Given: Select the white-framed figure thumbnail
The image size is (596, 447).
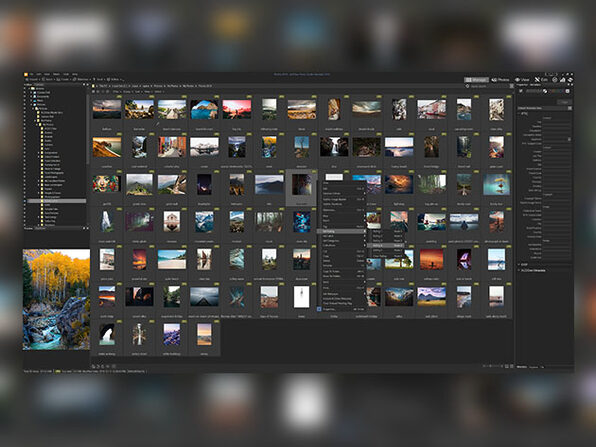Looking at the screenshot, I should 301,297.
